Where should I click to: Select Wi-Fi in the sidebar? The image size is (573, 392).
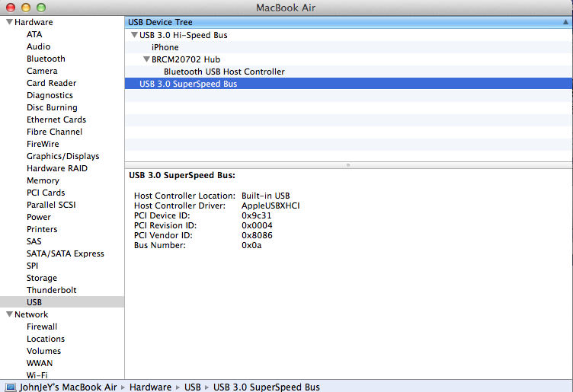[x=37, y=375]
